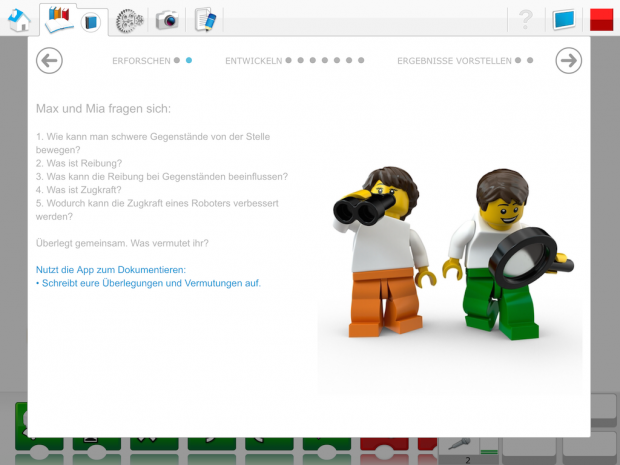Click question '2. Was ist Reibung?'
This screenshot has height=465, width=620.
click(x=79, y=163)
